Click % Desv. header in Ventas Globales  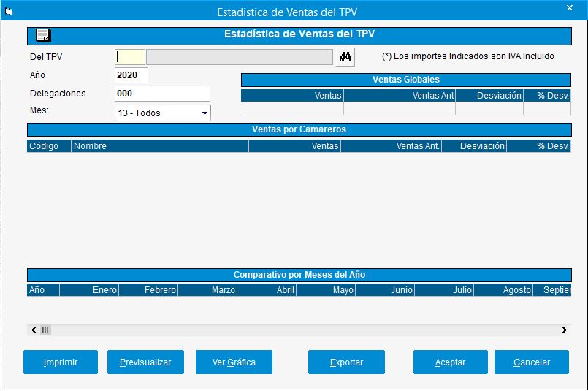click(x=547, y=95)
